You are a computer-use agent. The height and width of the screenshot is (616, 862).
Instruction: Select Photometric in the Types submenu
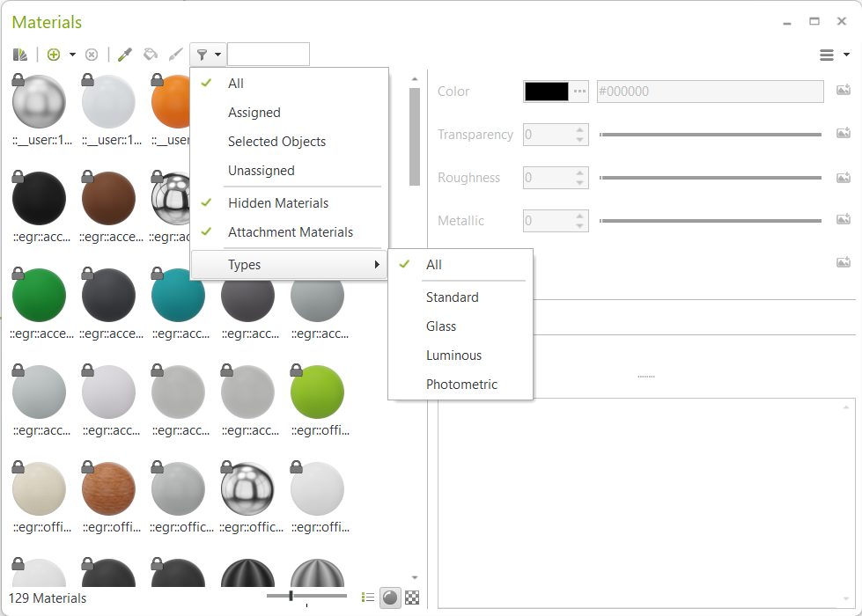point(461,385)
